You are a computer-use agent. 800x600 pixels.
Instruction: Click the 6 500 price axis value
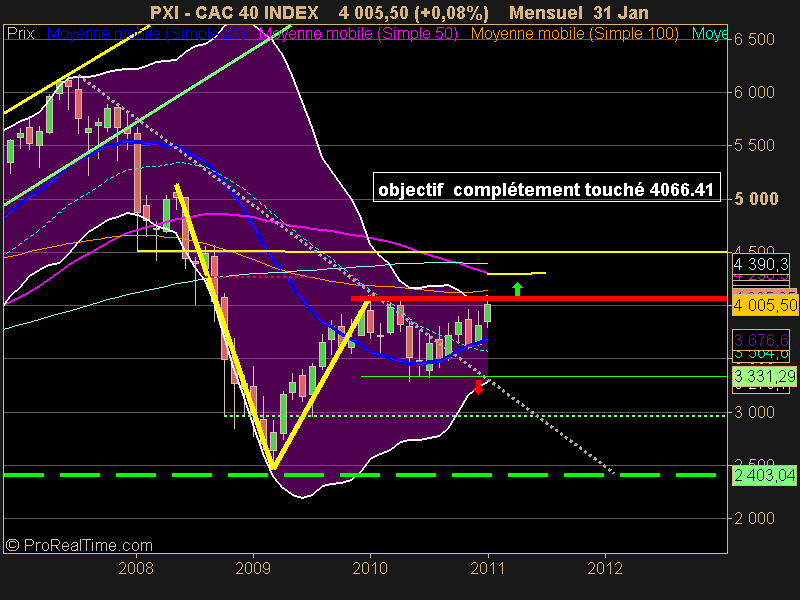[x=755, y=39]
